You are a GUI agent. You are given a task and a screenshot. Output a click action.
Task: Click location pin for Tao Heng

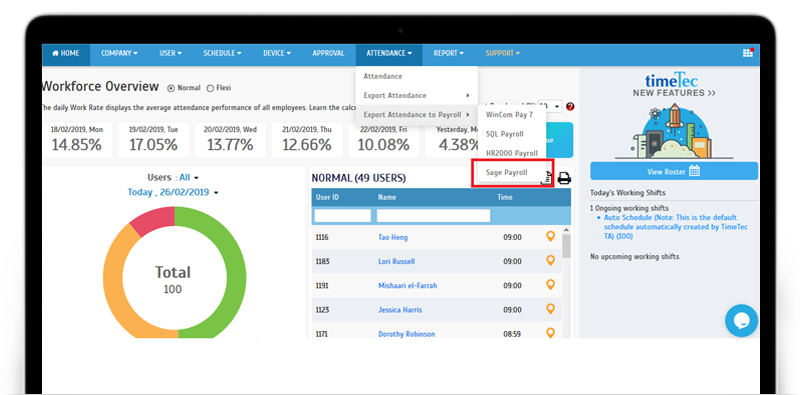click(550, 236)
